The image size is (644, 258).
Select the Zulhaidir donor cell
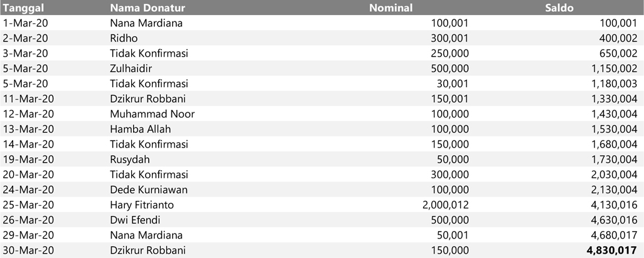(x=131, y=68)
